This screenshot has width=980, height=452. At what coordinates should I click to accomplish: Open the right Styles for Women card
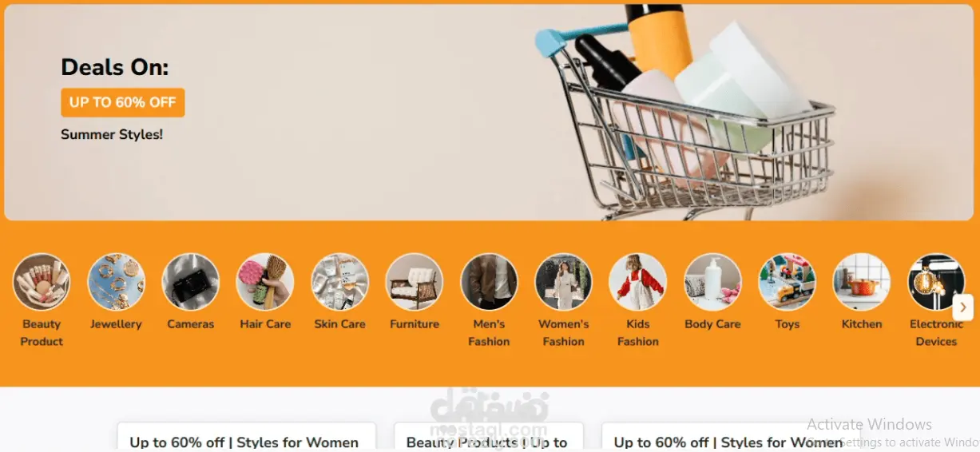[x=731, y=438]
